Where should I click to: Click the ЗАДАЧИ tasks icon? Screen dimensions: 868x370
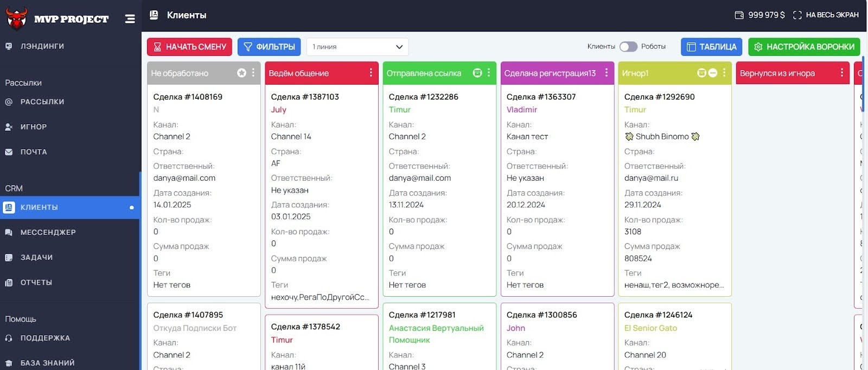click(9, 258)
